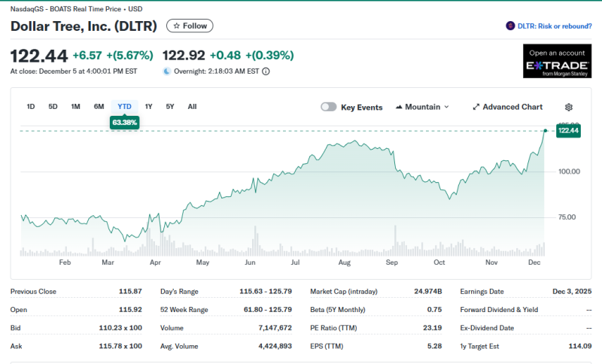Screen dimensions: 602x364
Task: Select the 5D time range
Action: (x=53, y=106)
